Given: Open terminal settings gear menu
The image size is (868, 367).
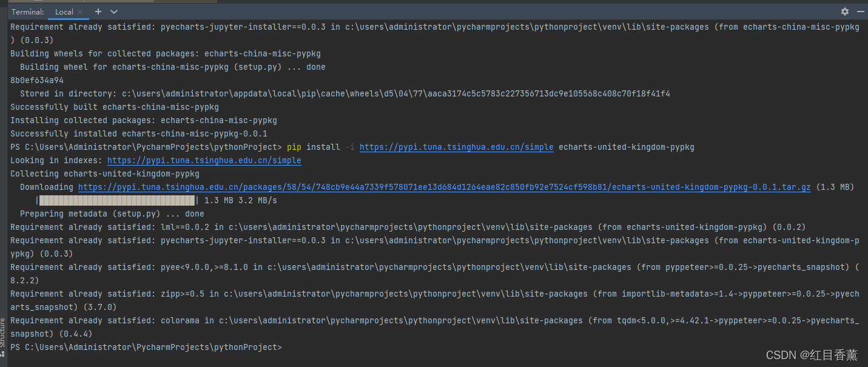Looking at the screenshot, I should point(845,12).
